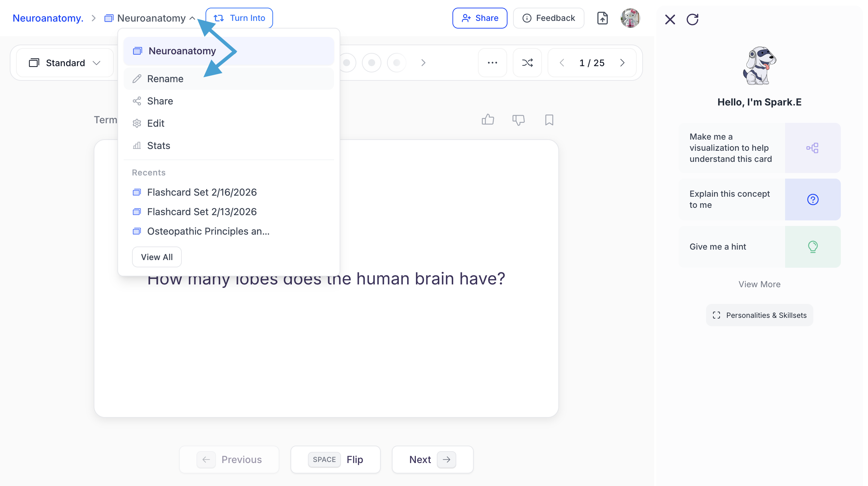Select the last round rating circle
Image resolution: width=868 pixels, height=486 pixels.
(396, 63)
